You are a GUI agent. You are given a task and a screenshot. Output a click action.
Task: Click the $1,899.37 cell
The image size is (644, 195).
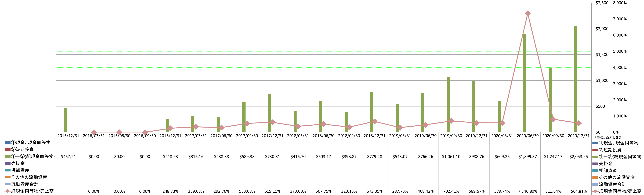click(528, 156)
